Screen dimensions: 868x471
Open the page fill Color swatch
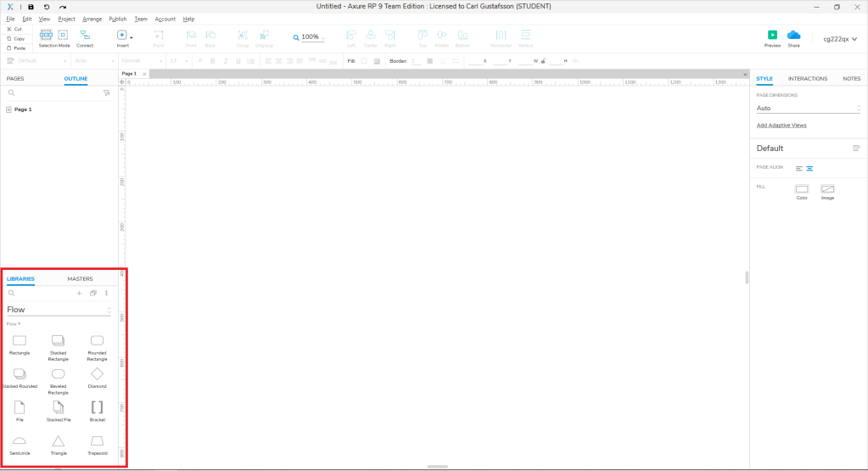pos(801,189)
